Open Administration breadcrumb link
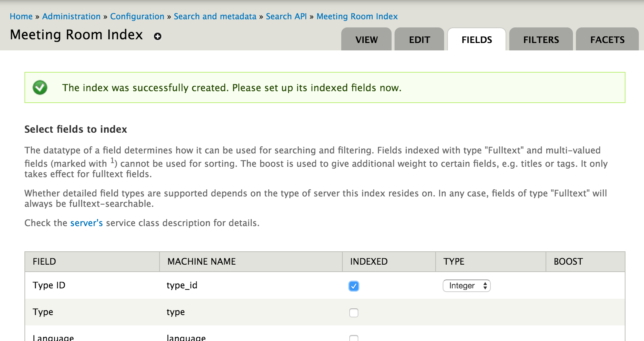This screenshot has width=644, height=341. [x=71, y=16]
